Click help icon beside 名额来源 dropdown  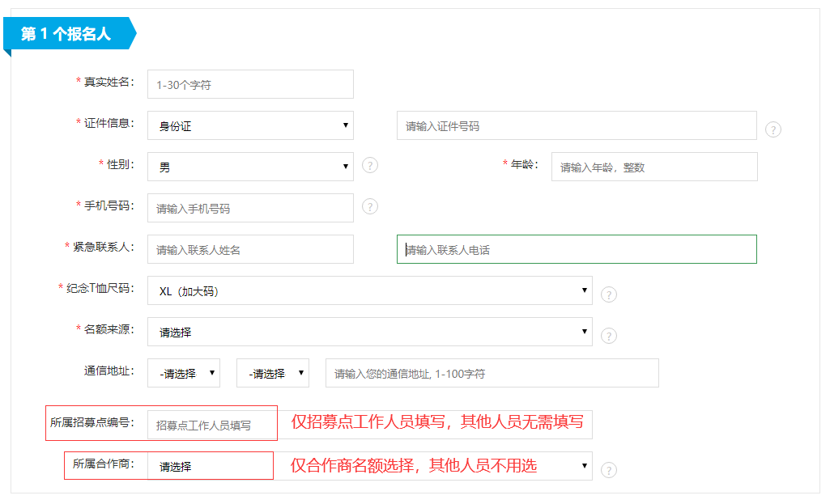[609, 335]
